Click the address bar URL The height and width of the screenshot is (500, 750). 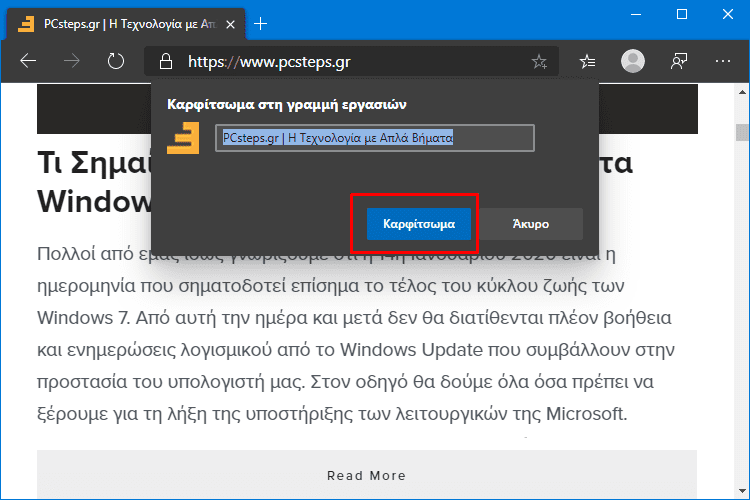[269, 62]
